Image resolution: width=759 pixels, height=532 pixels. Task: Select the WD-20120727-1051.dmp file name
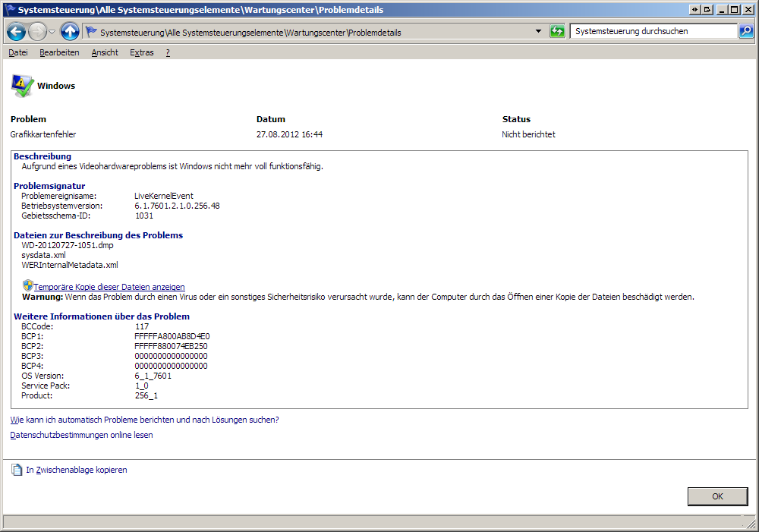pos(68,245)
